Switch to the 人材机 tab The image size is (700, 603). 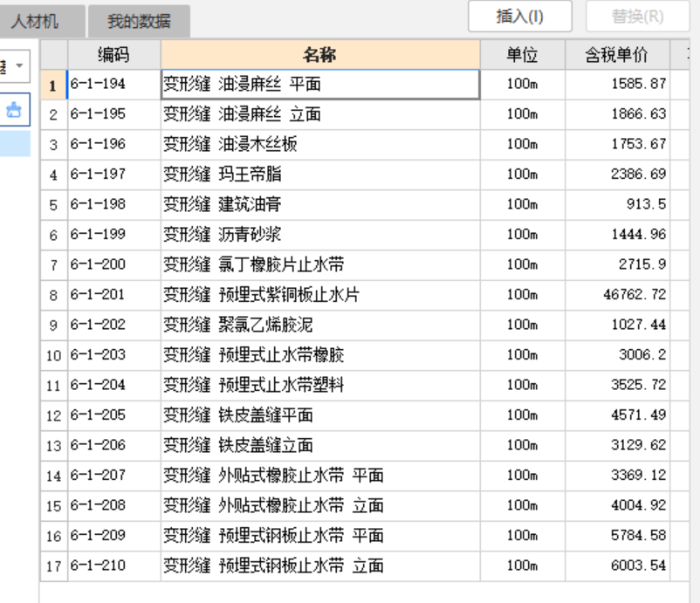pyautogui.click(x=34, y=21)
